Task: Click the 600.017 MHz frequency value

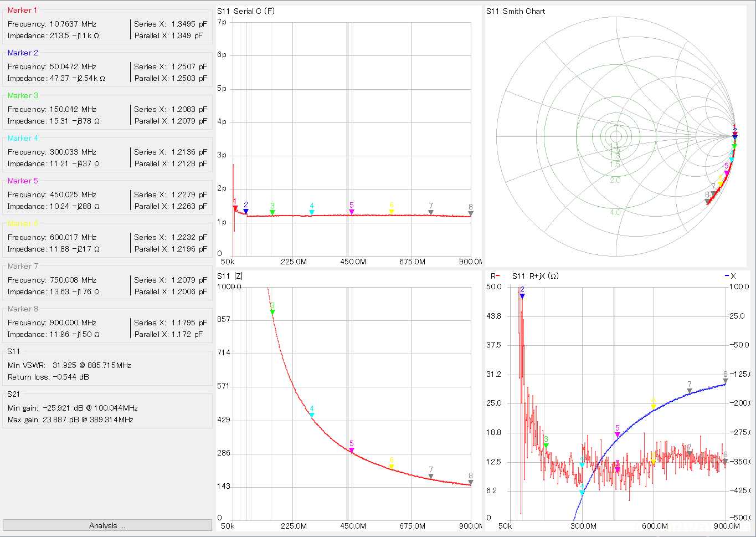Action: pyautogui.click(x=73, y=237)
